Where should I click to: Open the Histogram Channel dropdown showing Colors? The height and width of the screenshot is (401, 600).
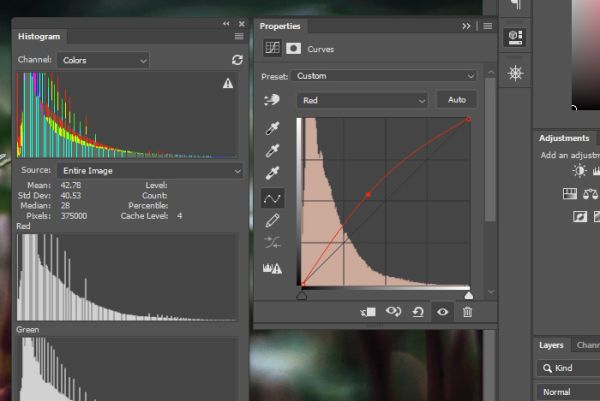click(103, 60)
